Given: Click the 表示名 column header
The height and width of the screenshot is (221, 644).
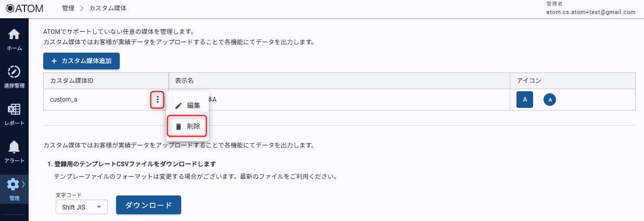Looking at the screenshot, I should pos(184,81).
